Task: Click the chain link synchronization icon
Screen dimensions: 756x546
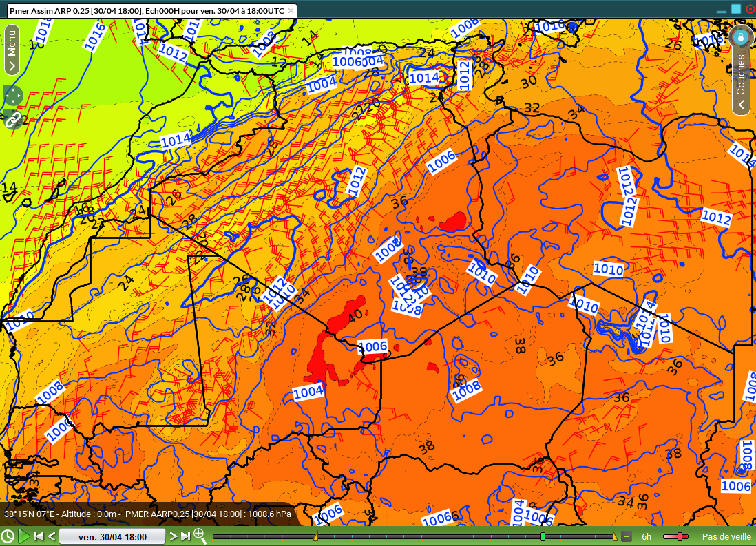Action: [x=12, y=119]
